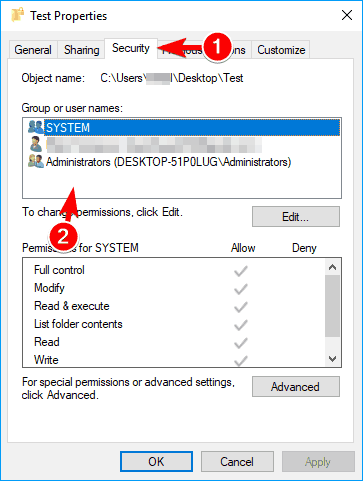Click Edit... to change permissions

[x=296, y=217]
